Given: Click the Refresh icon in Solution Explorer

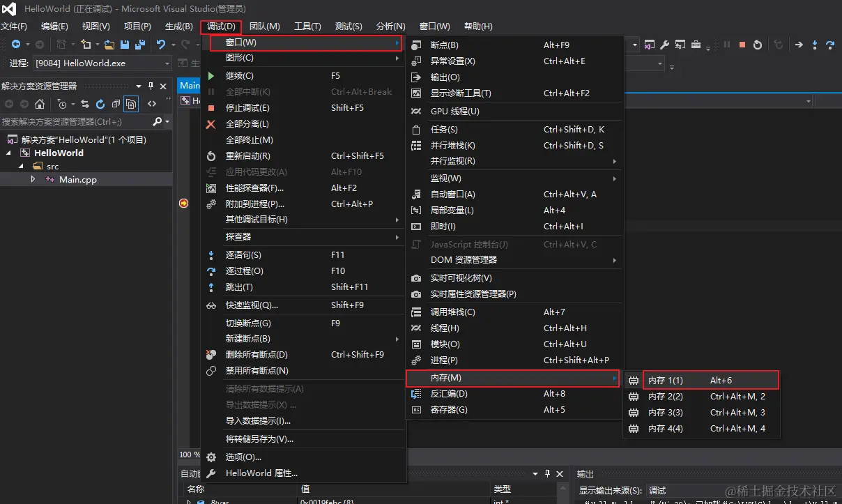Looking at the screenshot, I should click(x=100, y=104).
